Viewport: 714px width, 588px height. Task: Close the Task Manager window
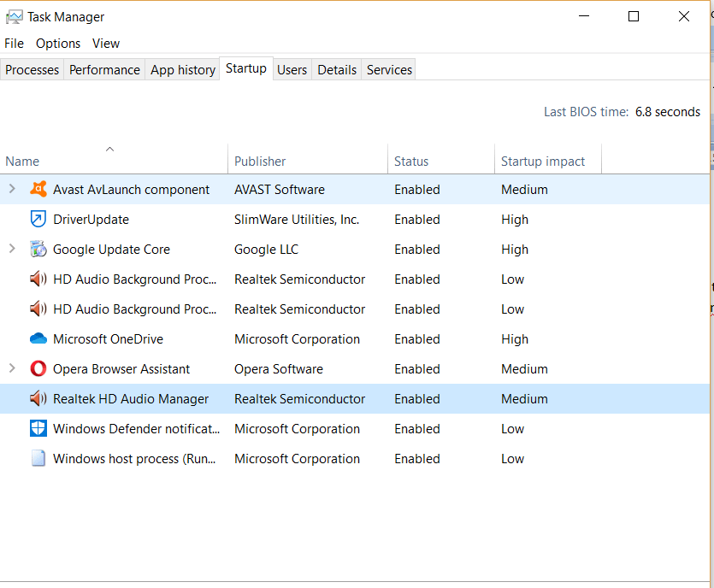click(683, 16)
